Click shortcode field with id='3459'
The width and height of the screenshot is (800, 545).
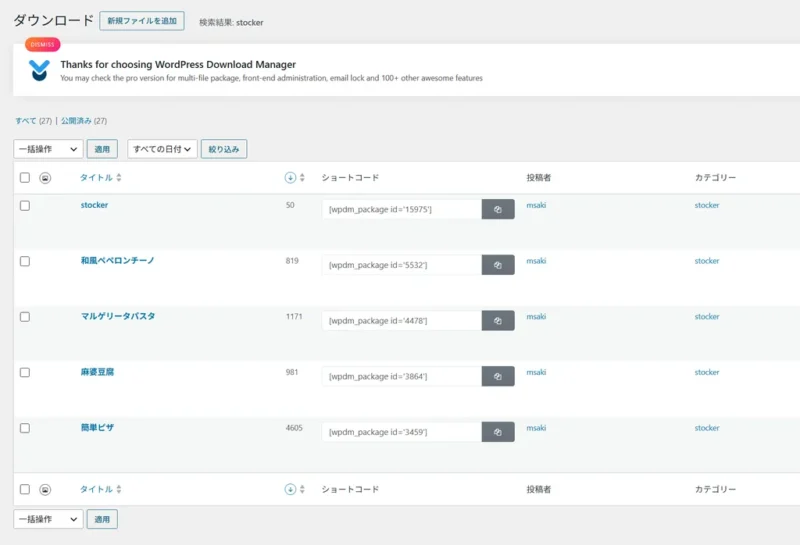402,432
